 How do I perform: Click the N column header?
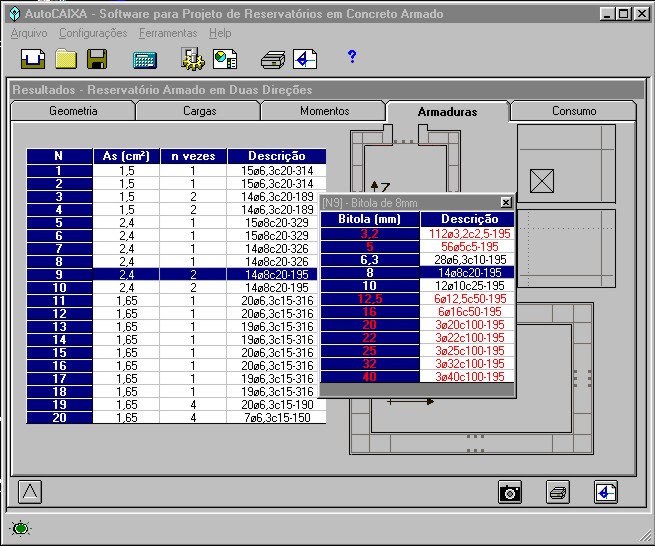click(x=59, y=156)
